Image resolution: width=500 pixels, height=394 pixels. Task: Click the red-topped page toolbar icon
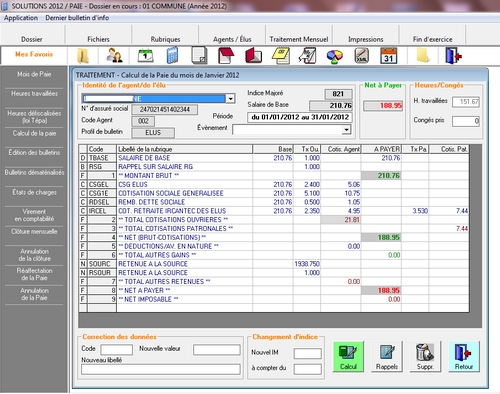226,55
